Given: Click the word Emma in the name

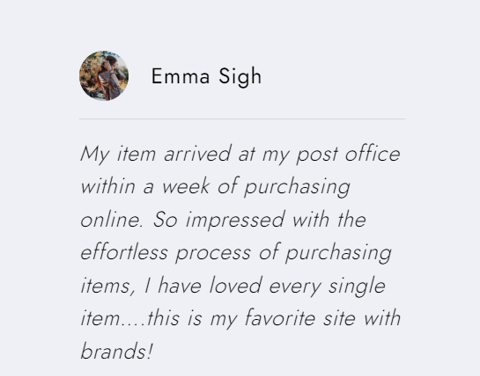Looking at the screenshot, I should [x=180, y=76].
